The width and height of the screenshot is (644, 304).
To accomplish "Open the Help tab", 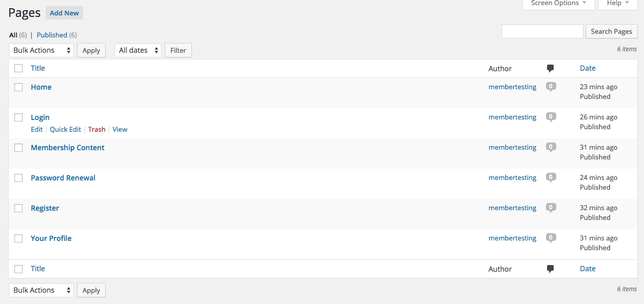I will click(x=618, y=4).
